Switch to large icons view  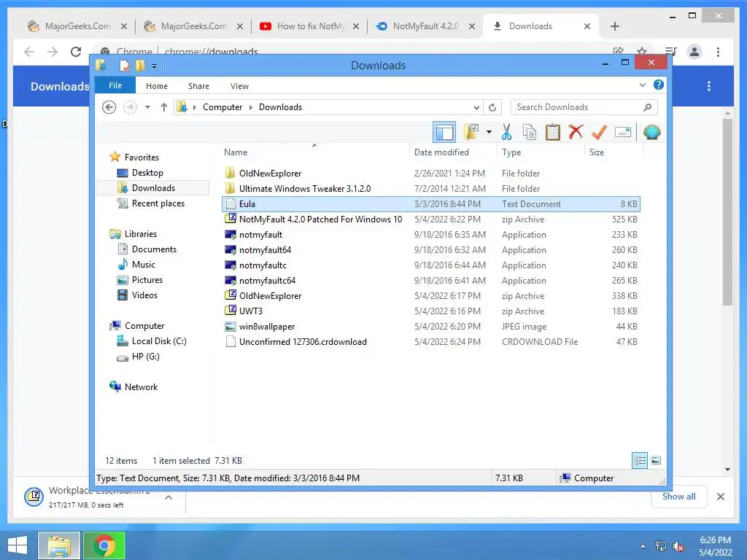click(x=656, y=460)
